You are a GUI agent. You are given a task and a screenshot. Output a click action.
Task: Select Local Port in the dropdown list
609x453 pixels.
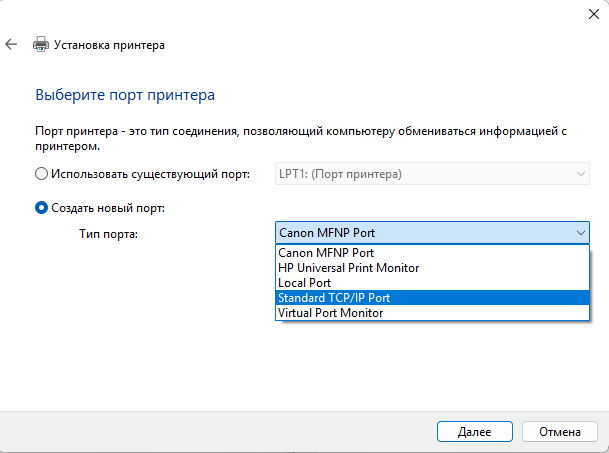pyautogui.click(x=305, y=283)
